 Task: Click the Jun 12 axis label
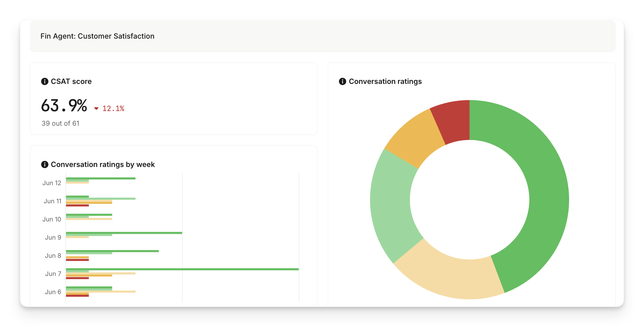[52, 183]
